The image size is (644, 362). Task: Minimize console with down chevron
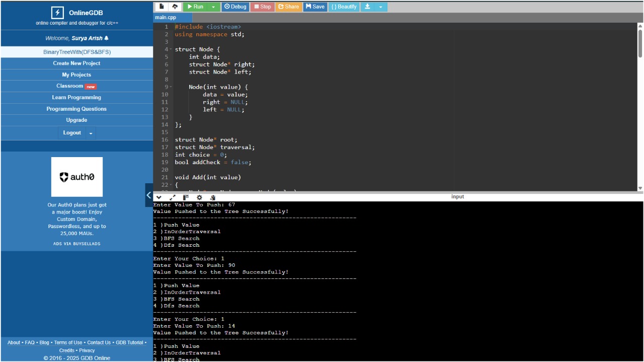tap(159, 197)
